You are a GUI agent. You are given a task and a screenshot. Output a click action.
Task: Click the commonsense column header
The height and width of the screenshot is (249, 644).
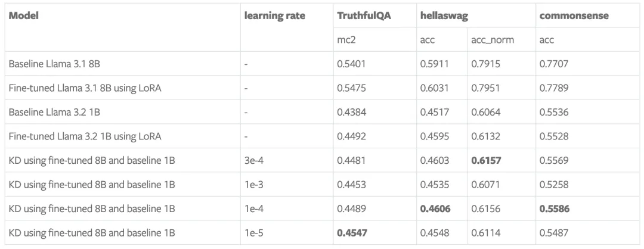coord(574,16)
